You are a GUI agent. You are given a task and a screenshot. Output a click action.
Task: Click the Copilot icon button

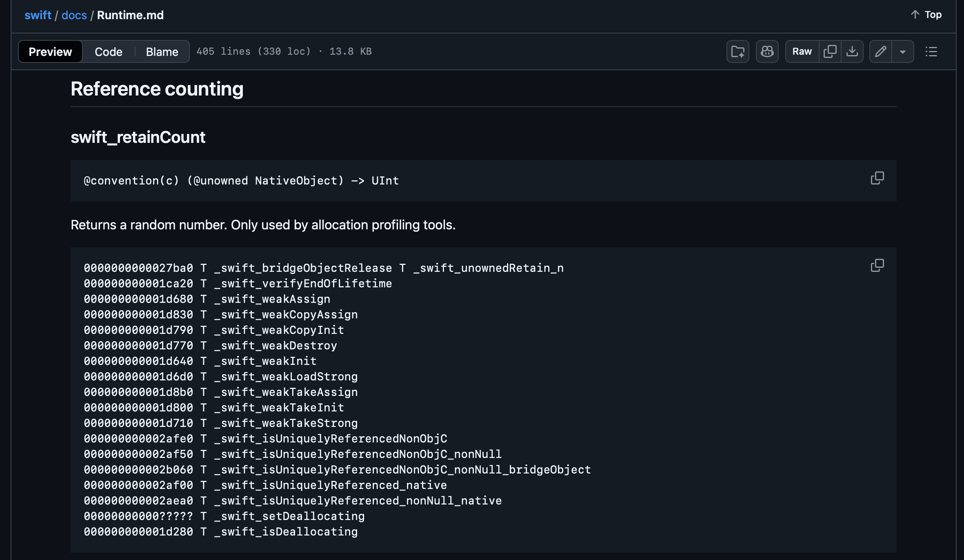click(x=767, y=51)
